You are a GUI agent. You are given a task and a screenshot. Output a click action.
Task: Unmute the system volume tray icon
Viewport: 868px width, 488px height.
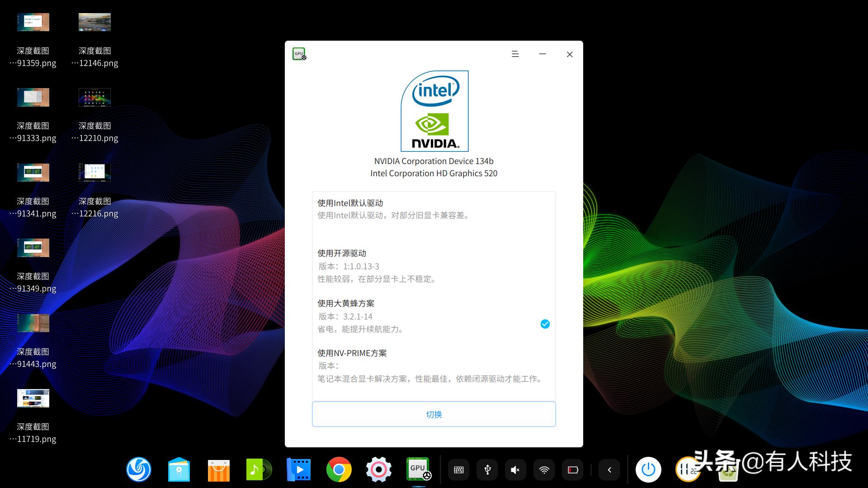(515, 470)
